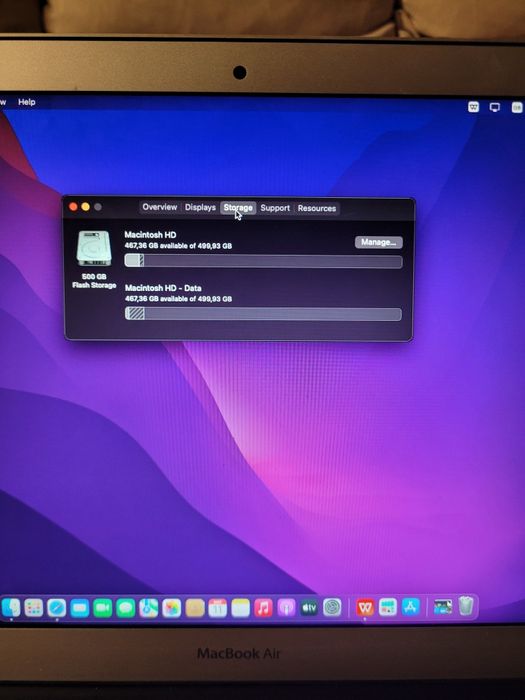Click the Macintosh HD - Data usage bar
Image resolution: width=525 pixels, height=700 pixels.
click(263, 314)
